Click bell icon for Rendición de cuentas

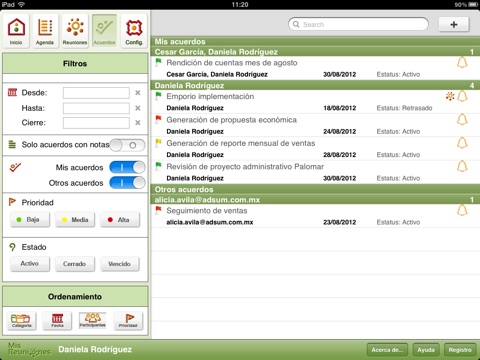(462, 62)
